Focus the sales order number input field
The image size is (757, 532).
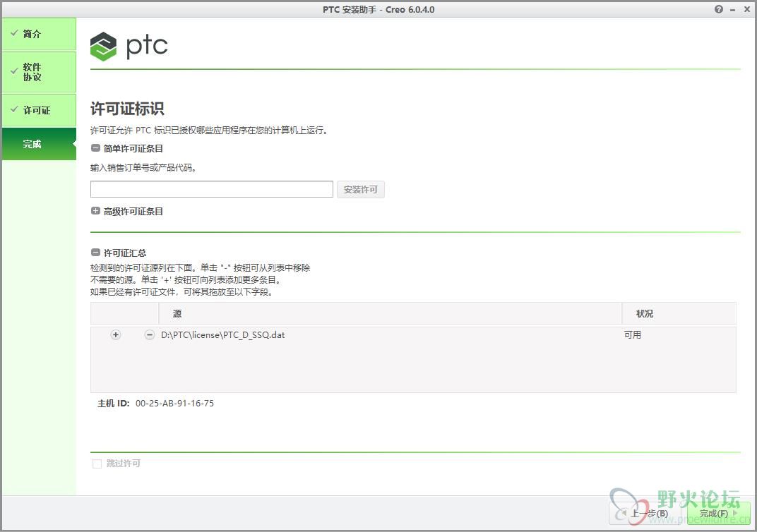[211, 189]
